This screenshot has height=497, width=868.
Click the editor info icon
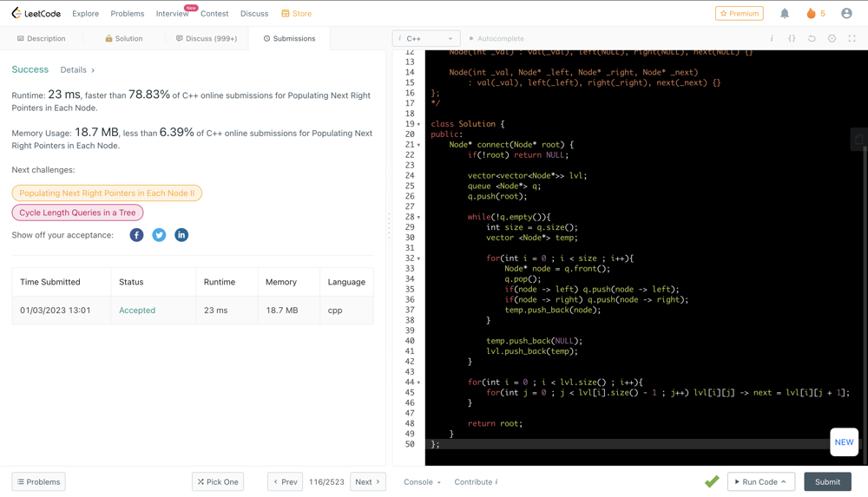coord(772,38)
